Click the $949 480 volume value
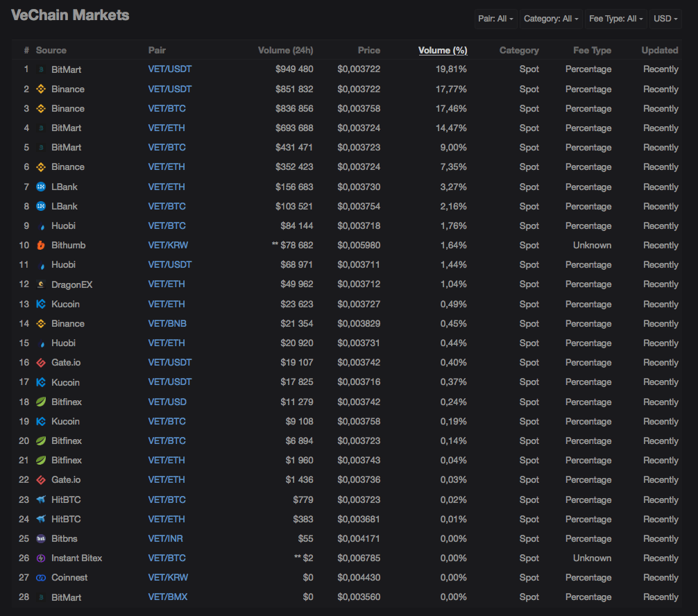 tap(294, 69)
